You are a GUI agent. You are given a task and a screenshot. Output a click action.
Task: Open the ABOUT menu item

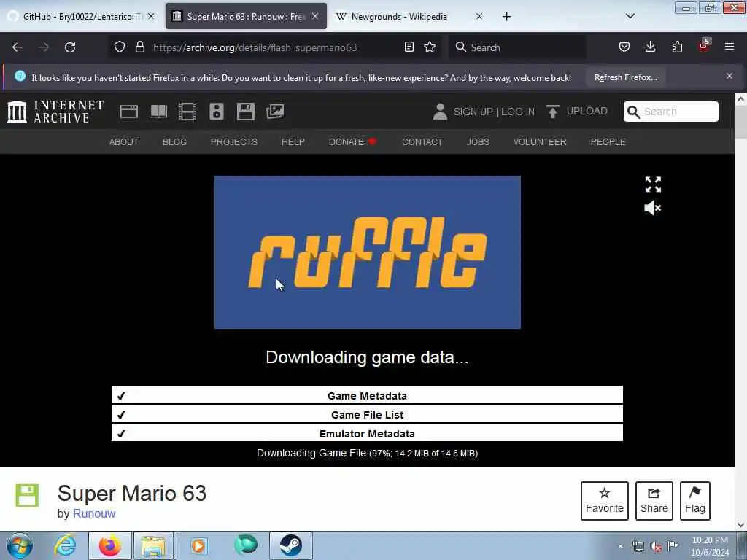124,142
